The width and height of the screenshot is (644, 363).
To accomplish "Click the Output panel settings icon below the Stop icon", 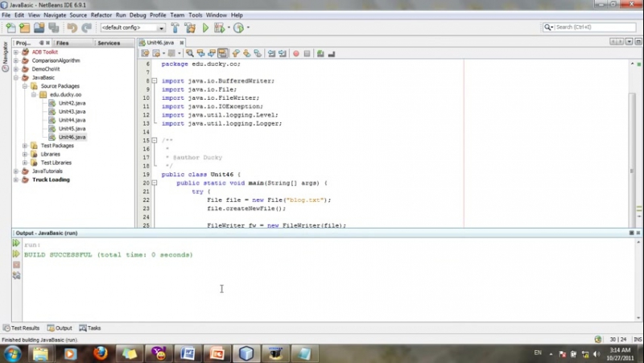I will click(x=16, y=275).
